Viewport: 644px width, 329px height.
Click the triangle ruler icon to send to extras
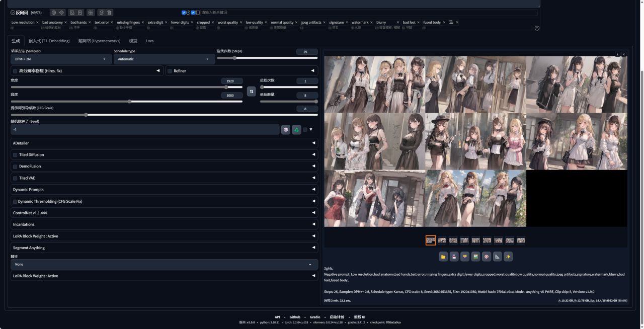498,257
